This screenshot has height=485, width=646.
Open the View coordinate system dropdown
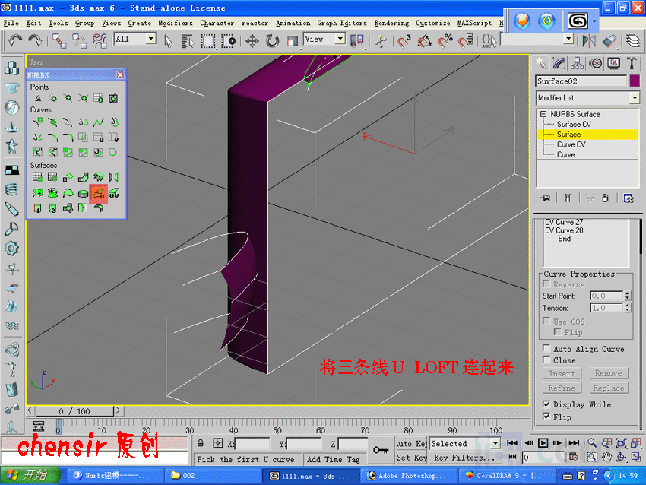point(340,39)
